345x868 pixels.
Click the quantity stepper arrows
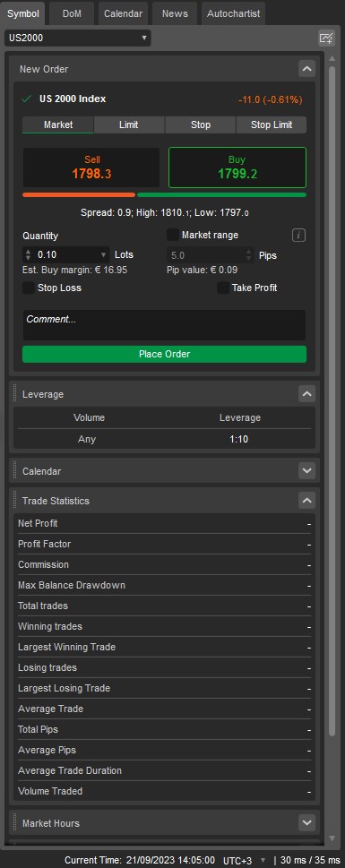tap(29, 255)
